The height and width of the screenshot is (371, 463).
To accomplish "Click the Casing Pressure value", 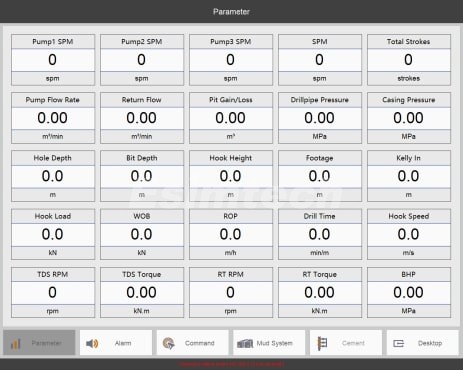I will point(409,118).
